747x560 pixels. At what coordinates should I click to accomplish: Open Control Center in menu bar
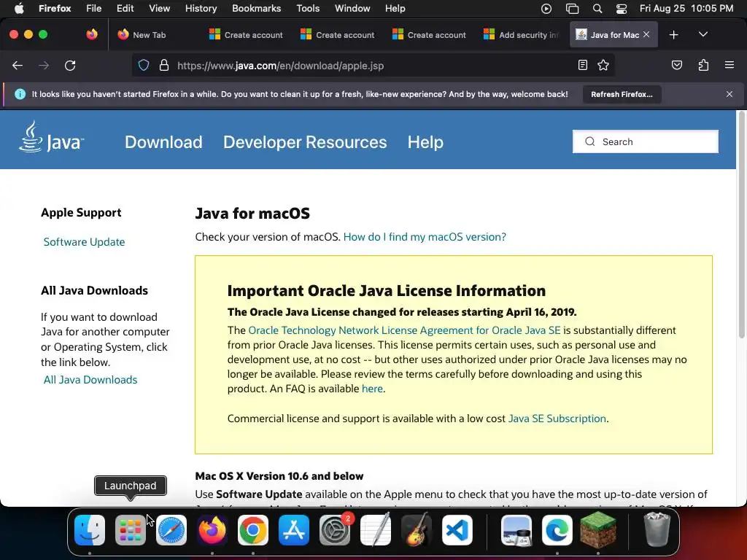pyautogui.click(x=622, y=8)
